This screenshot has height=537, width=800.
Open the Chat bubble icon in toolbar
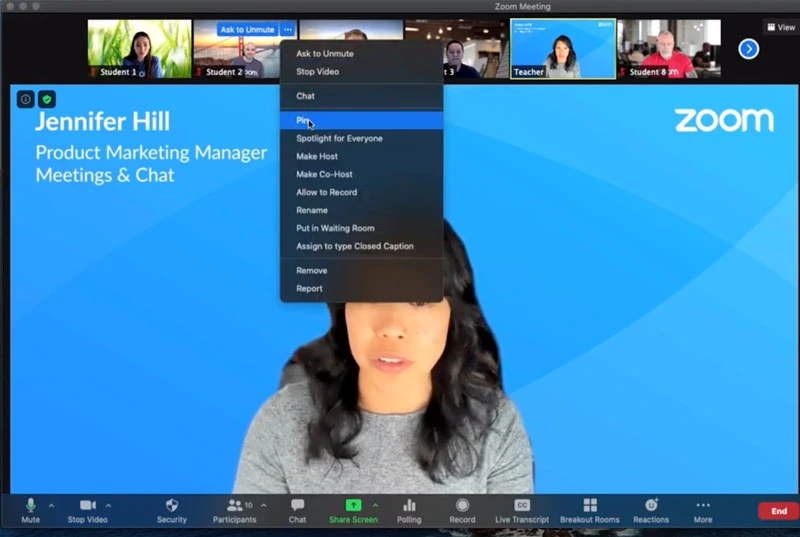coord(297,506)
